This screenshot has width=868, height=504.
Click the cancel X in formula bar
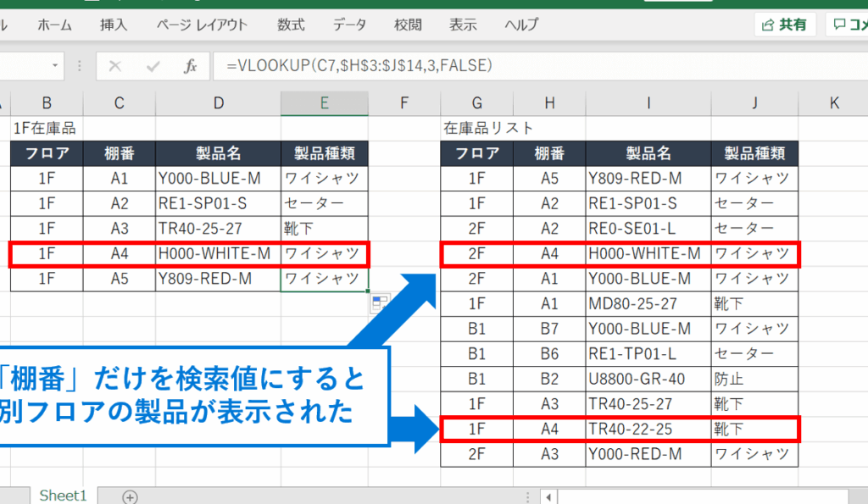115,66
